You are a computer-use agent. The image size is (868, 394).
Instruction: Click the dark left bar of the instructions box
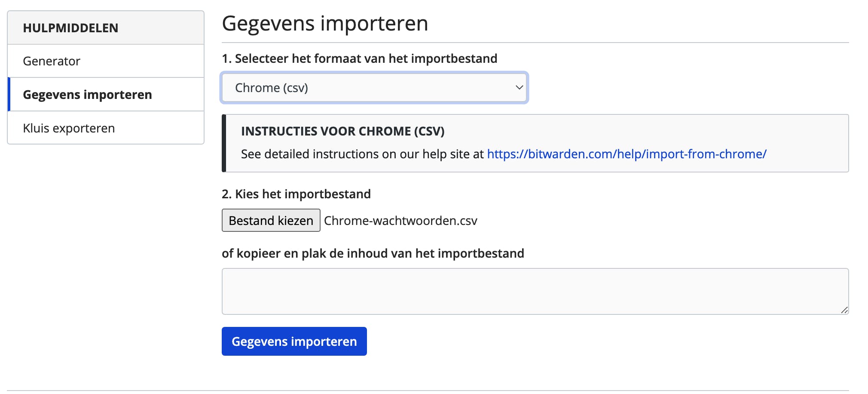click(224, 143)
